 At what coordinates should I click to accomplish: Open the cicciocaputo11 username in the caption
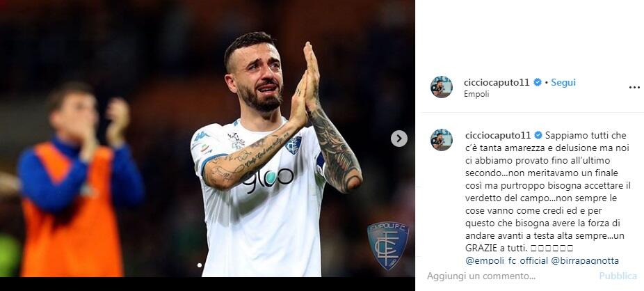point(498,135)
